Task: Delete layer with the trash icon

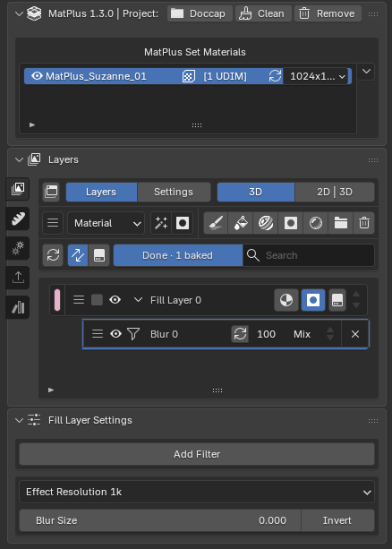Action: click(x=364, y=223)
